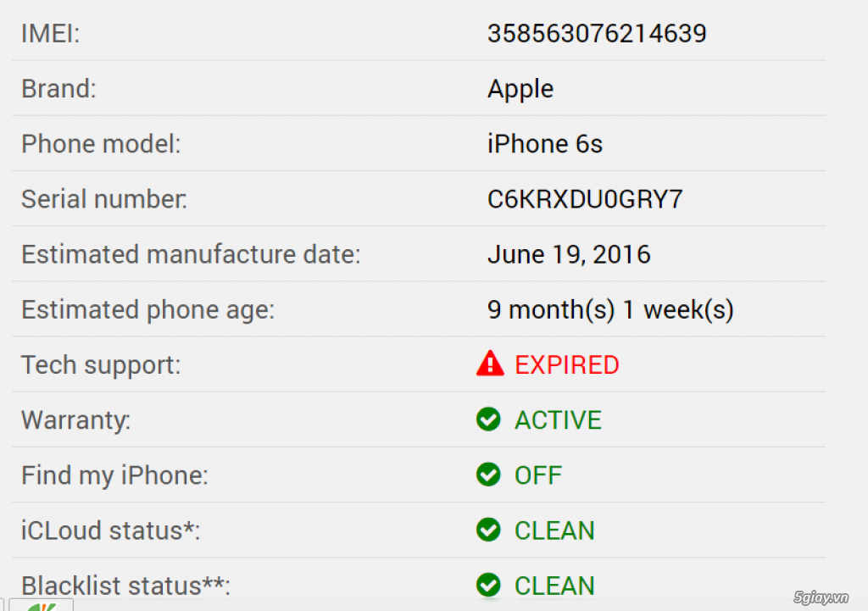Click the phone age 9 month(s) 1 week(s)

[x=610, y=310]
